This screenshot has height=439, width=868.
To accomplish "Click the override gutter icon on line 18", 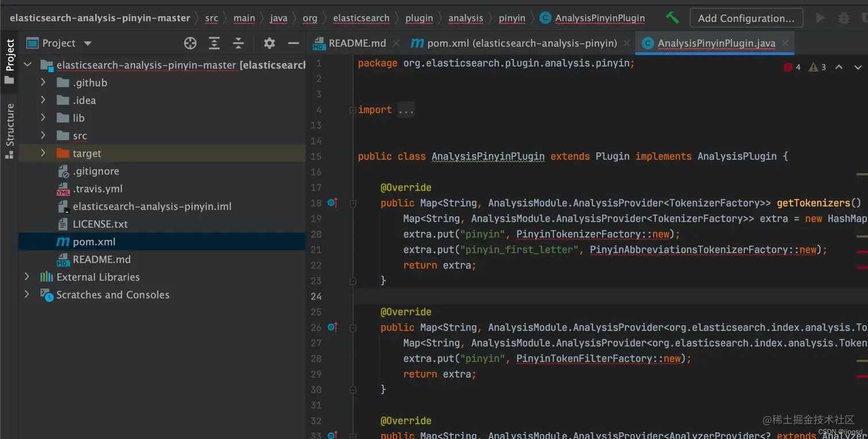I will [332, 203].
